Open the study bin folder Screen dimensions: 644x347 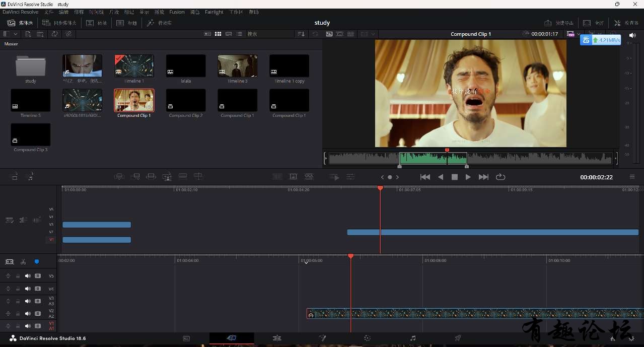[x=31, y=66]
